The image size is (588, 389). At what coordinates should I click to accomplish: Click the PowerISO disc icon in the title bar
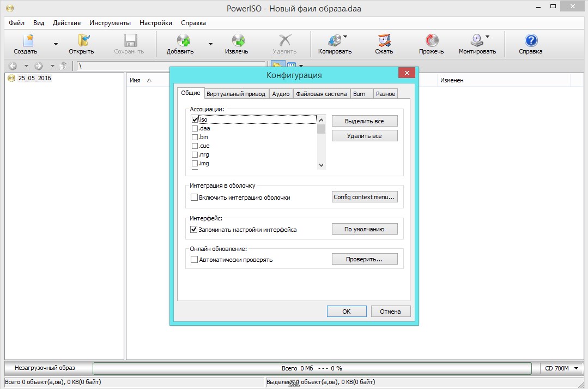tap(10, 8)
